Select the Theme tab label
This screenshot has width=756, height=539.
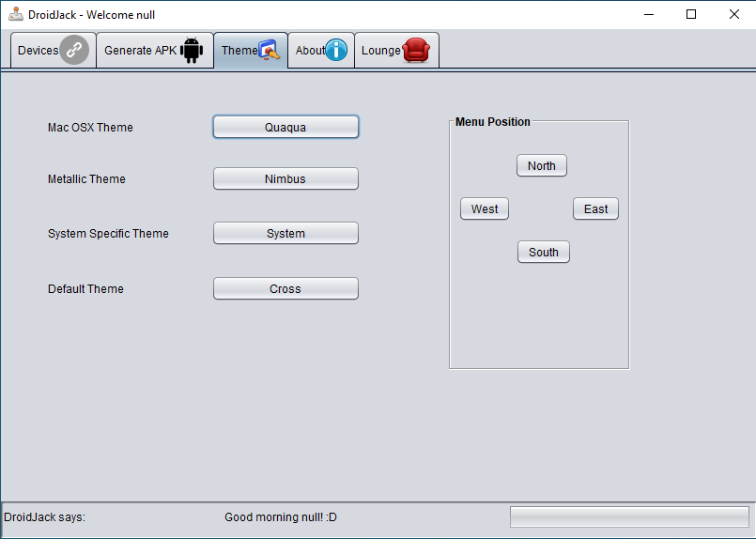point(239,50)
